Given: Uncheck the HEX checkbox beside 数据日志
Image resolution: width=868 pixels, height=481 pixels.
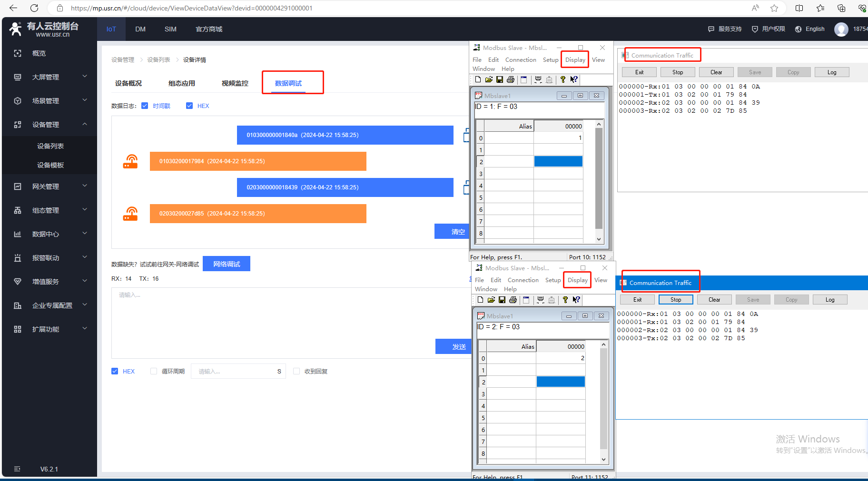Looking at the screenshot, I should coord(189,106).
